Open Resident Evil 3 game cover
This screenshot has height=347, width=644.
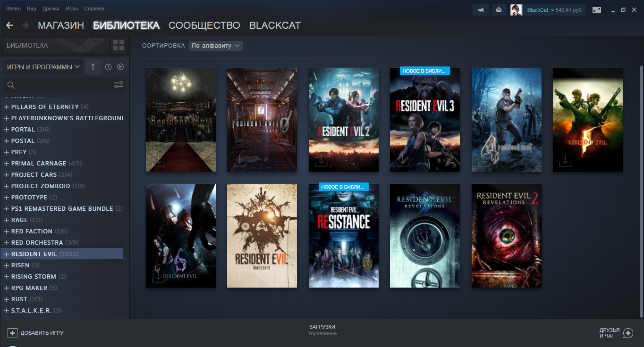pos(425,120)
